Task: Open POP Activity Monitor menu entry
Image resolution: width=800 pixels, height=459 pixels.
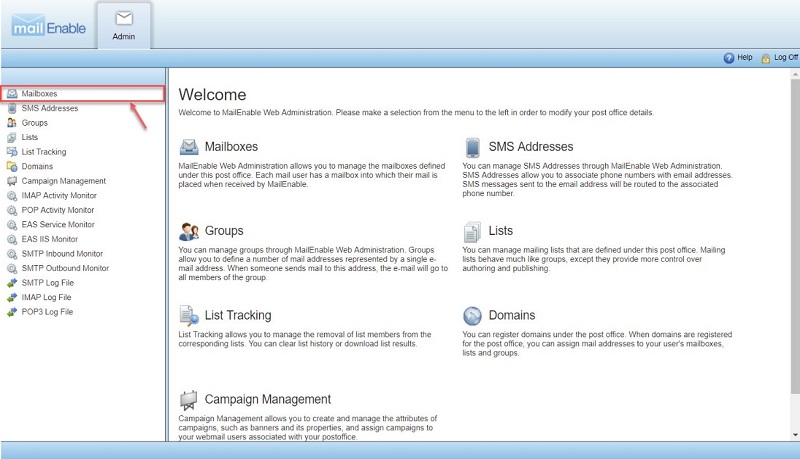Action: (58, 210)
